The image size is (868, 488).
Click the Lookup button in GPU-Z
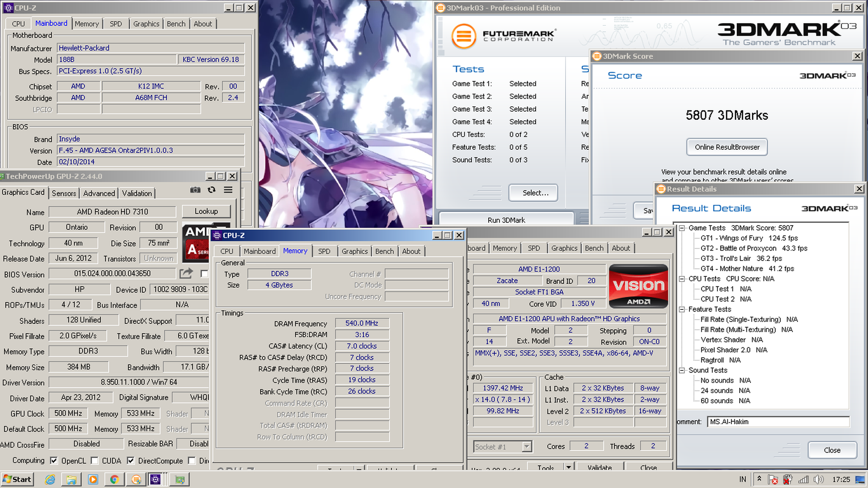[x=206, y=211]
